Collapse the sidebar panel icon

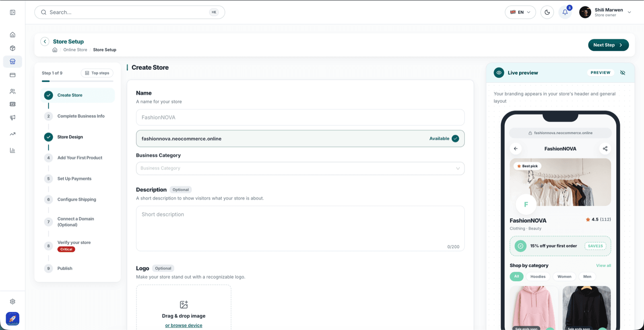[12, 12]
